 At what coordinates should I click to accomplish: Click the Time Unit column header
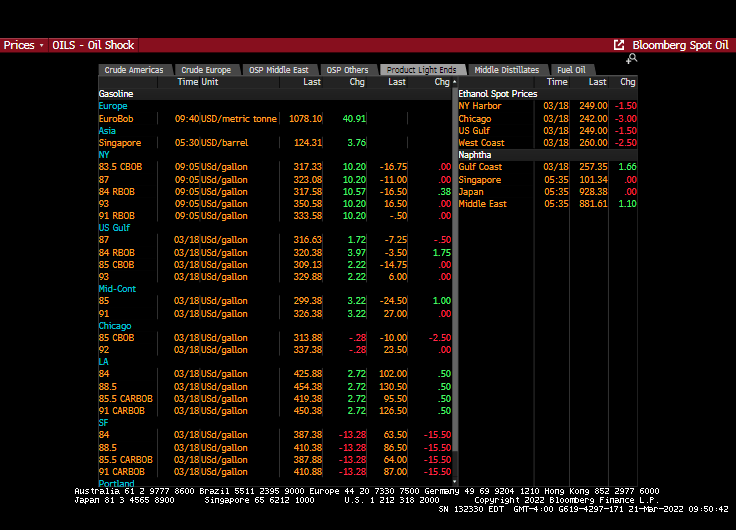[x=197, y=82]
